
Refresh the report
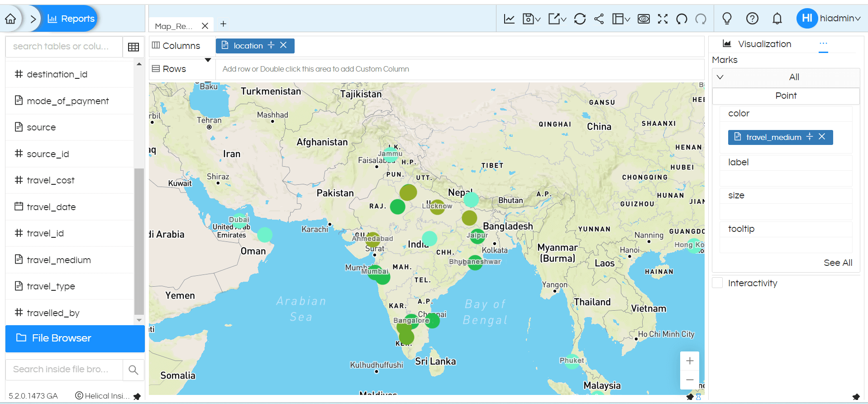coord(580,19)
